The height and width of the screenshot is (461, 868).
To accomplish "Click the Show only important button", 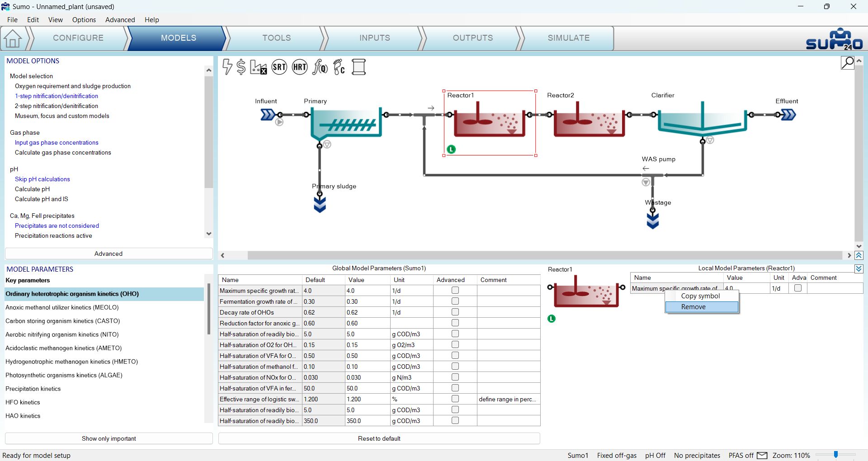I will click(x=108, y=438).
